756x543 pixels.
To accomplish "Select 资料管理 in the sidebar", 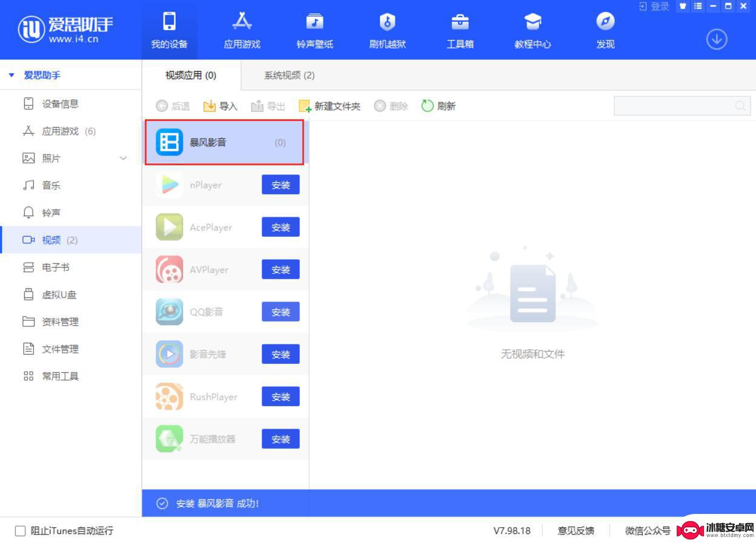I will [x=71, y=321].
